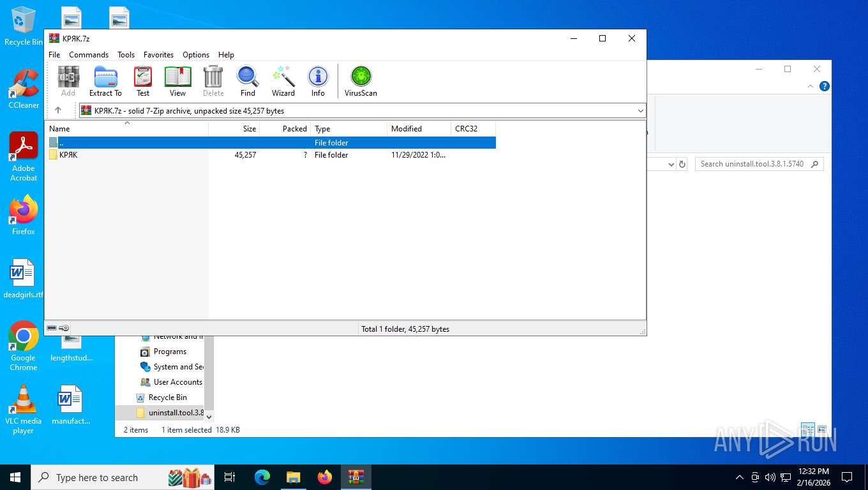The height and width of the screenshot is (490, 868).
Task: Select the КРЯК folder row
Action: (x=271, y=155)
